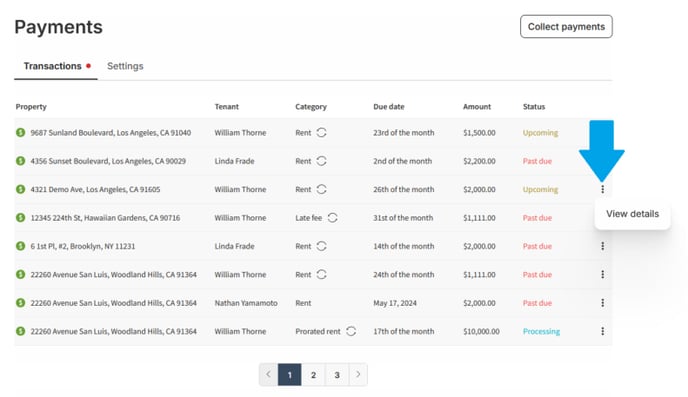
Task: Click the green dollar icon for 4356 Sunset Boulevard
Action: click(20, 161)
